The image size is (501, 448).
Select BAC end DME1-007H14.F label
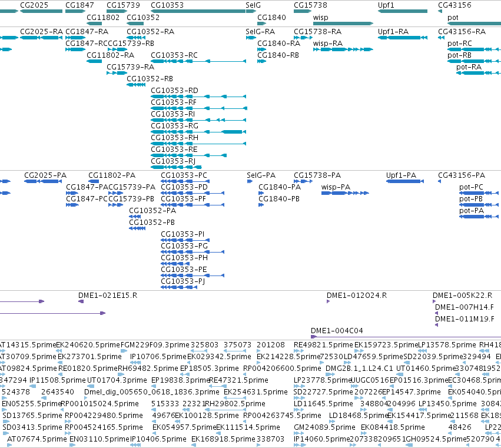464,307
